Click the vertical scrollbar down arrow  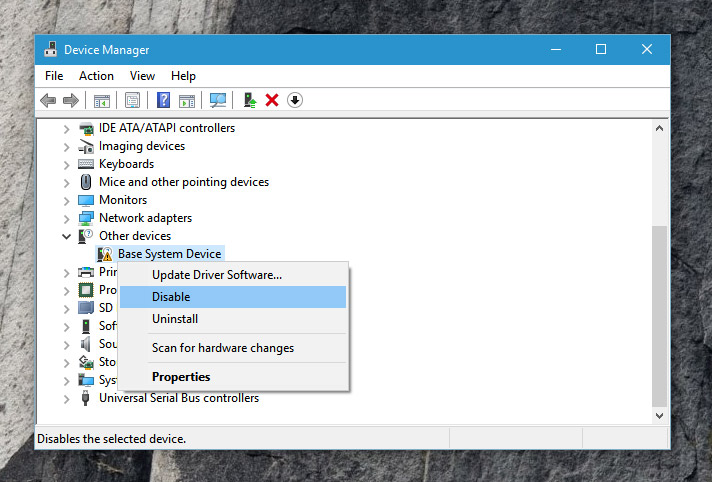tap(659, 415)
